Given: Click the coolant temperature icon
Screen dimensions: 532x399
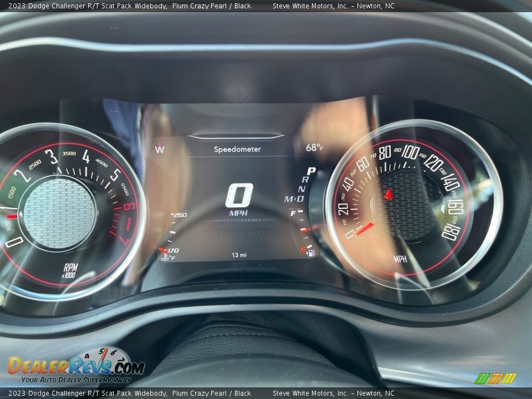Looking at the screenshot, I should click(165, 257).
